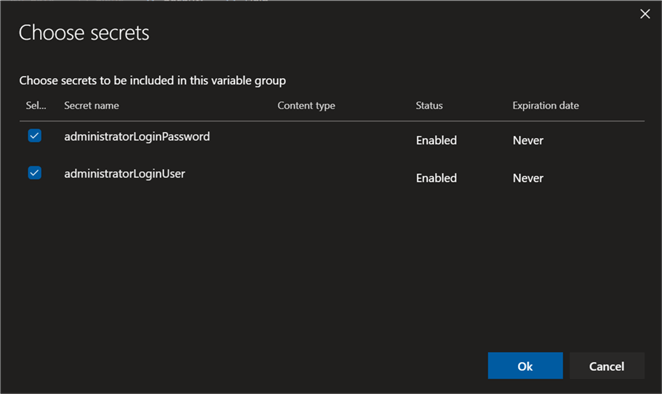Uncheck the administratorLoginUser secret checkbox
Viewport: 662px width, 394px height.
coord(35,173)
